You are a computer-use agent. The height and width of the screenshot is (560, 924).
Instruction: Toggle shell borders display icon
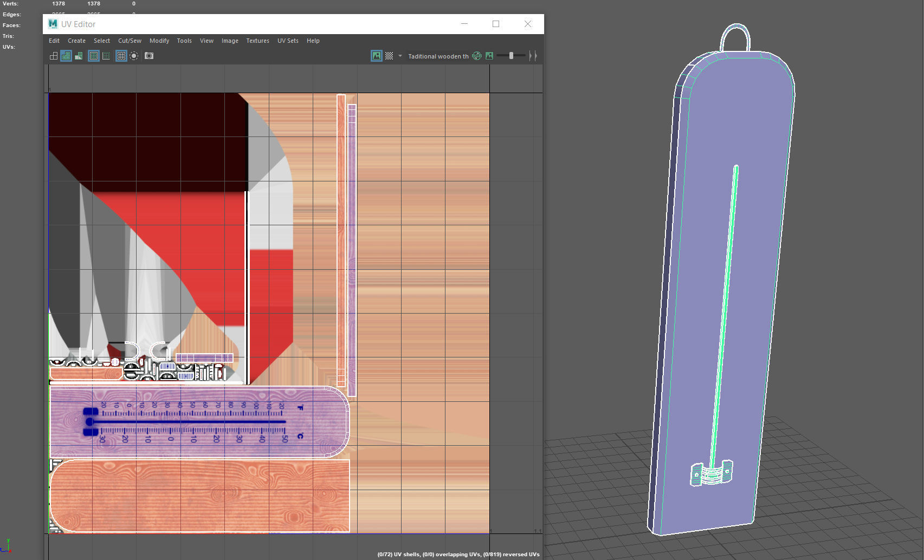[x=106, y=56]
